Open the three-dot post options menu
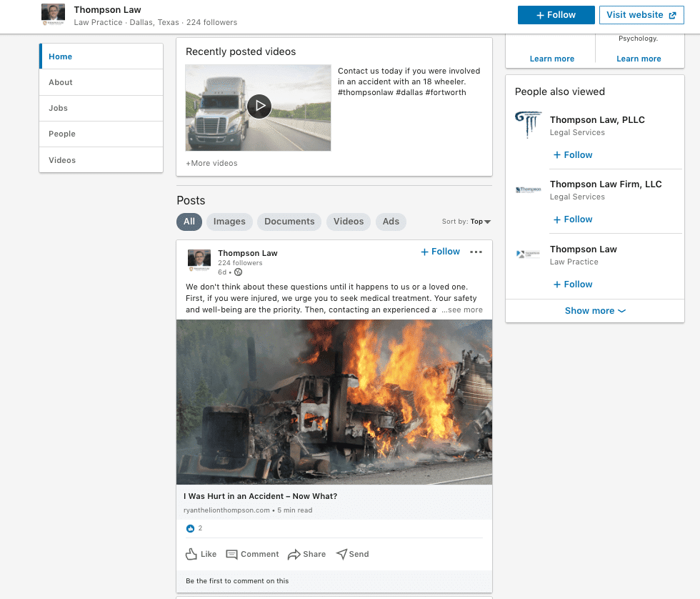Image resolution: width=700 pixels, height=599 pixels. pyautogui.click(x=476, y=252)
